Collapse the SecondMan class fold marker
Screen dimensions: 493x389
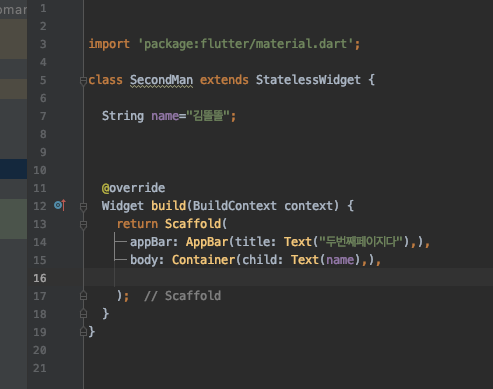click(83, 81)
